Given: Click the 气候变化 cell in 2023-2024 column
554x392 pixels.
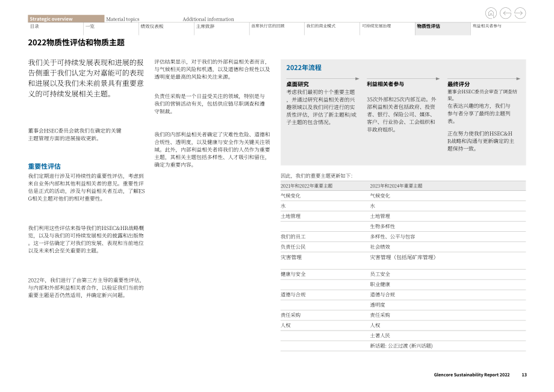Looking at the screenshot, I should pos(380,196).
